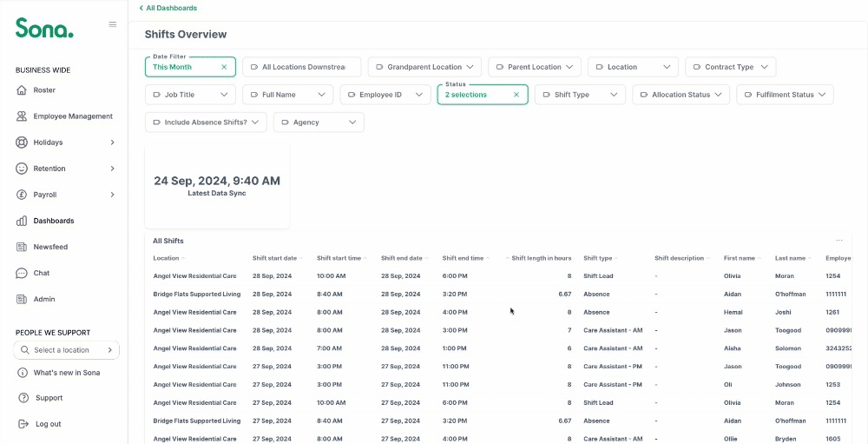Image resolution: width=868 pixels, height=444 pixels.
Task: Open the Shift Type dropdown
Action: pyautogui.click(x=580, y=95)
